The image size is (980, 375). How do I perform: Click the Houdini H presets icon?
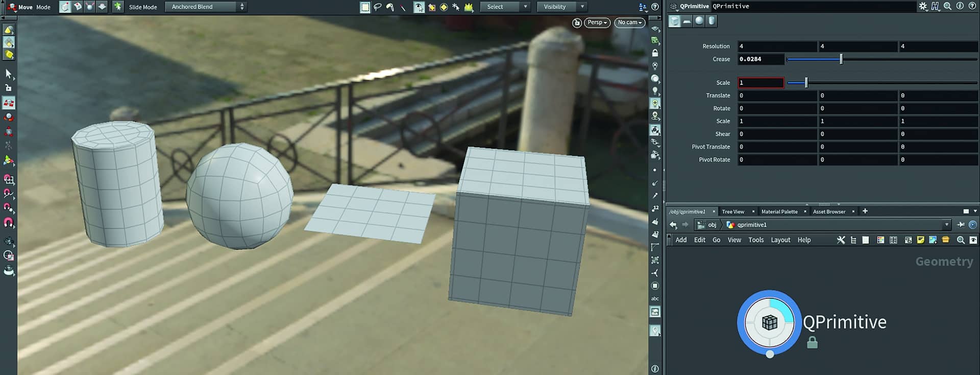(x=935, y=6)
